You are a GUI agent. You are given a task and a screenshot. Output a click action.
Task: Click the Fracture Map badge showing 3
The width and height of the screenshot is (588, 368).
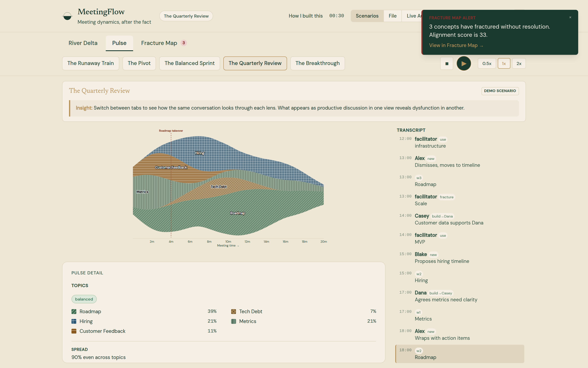point(184,43)
